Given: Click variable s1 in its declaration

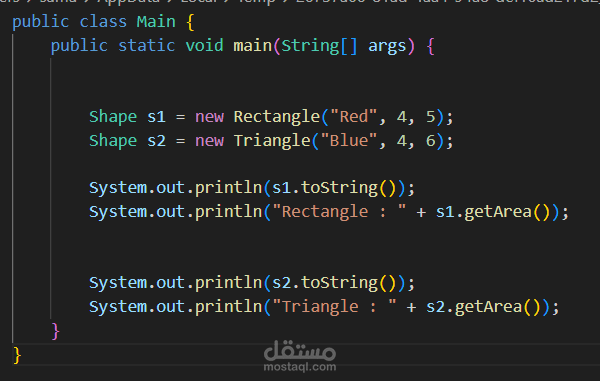Looking at the screenshot, I should 156,117.
